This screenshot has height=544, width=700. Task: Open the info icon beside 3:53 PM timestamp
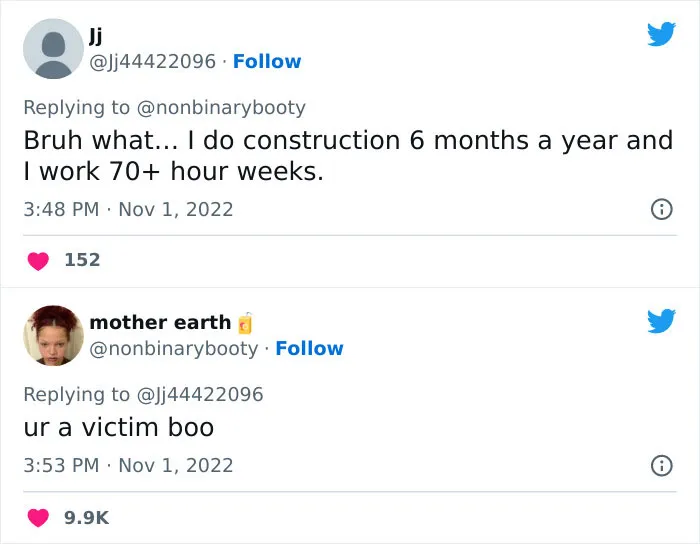point(661,465)
